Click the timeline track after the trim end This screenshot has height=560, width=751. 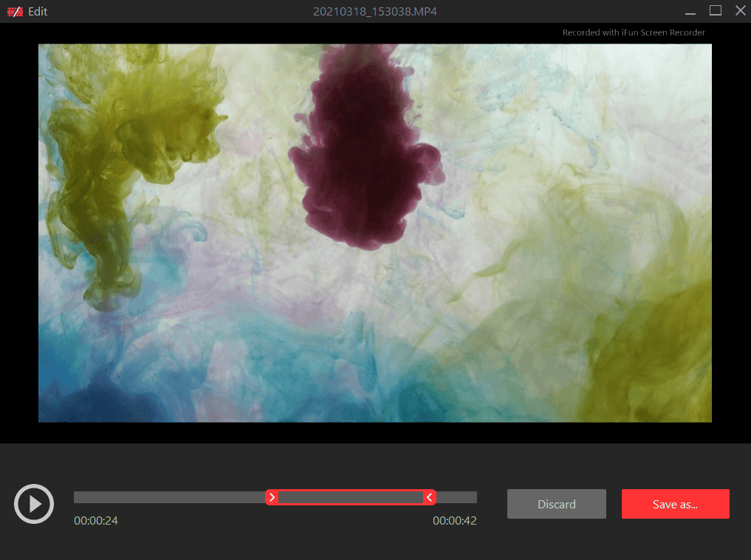[456, 497]
